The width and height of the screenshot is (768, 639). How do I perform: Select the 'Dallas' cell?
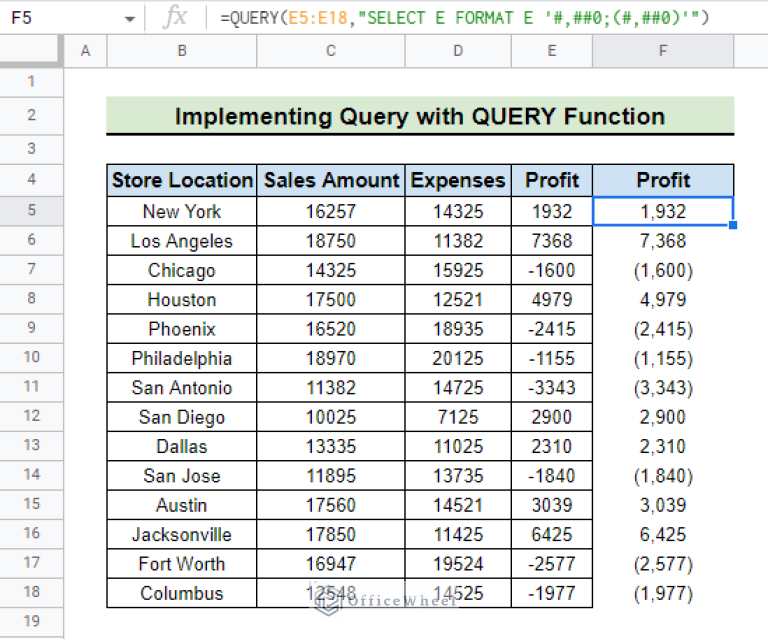click(182, 447)
